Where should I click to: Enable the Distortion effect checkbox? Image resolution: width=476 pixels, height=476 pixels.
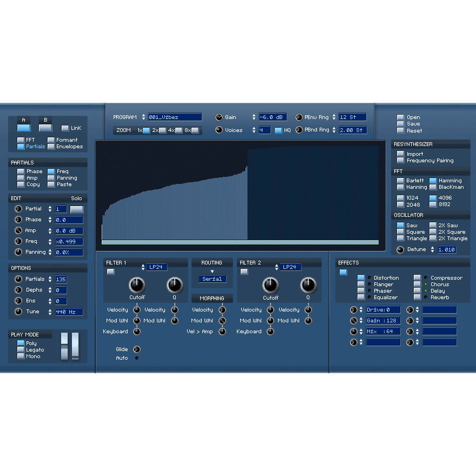[x=361, y=278]
